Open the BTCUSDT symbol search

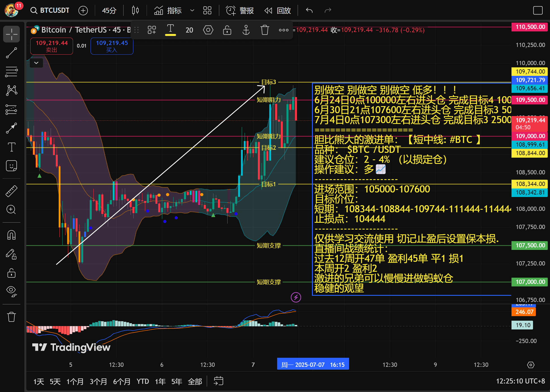pos(50,10)
